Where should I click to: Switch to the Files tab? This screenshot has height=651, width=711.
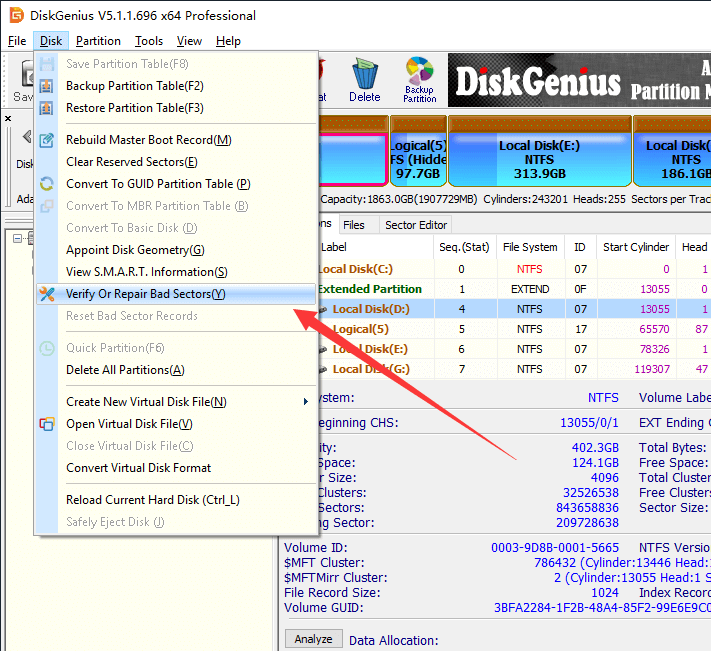pyautogui.click(x=354, y=225)
